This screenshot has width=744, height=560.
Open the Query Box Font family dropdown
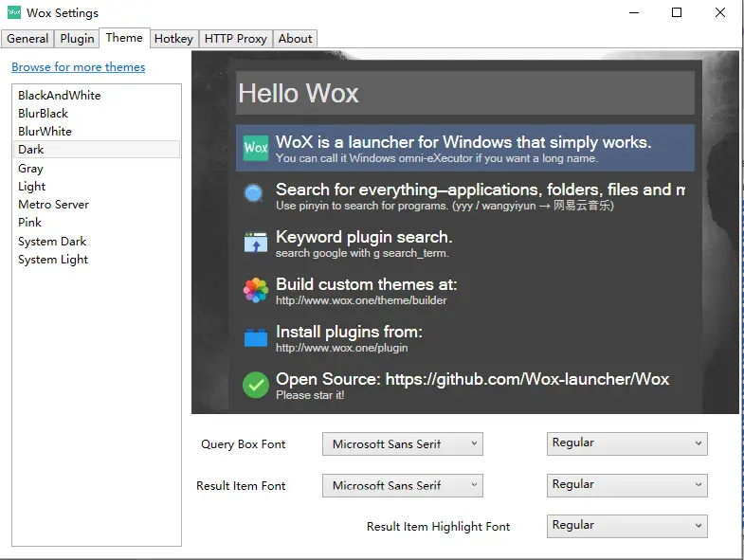point(403,443)
